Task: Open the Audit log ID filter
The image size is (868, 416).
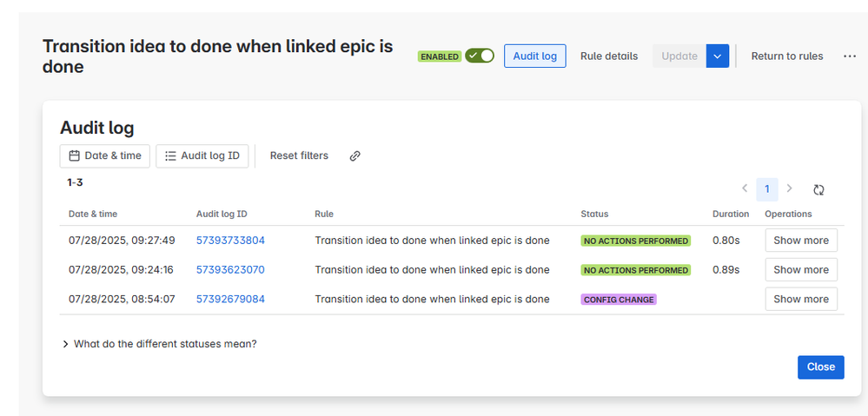Action: pyautogui.click(x=202, y=156)
